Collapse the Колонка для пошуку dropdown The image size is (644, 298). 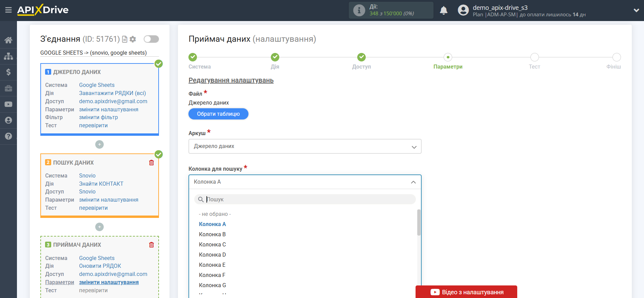(x=305, y=182)
